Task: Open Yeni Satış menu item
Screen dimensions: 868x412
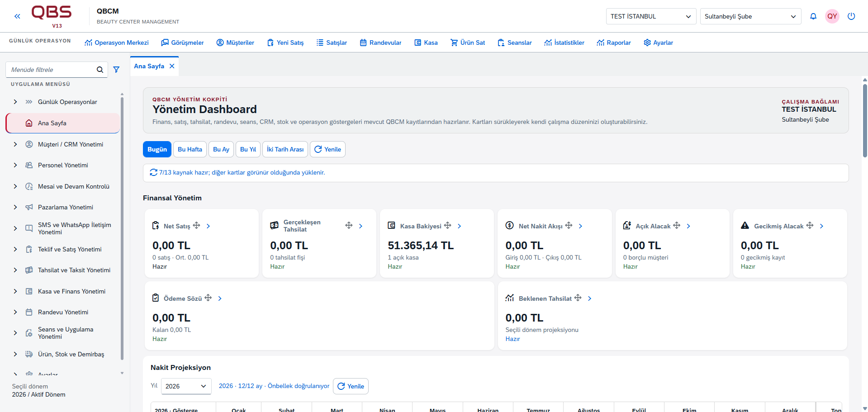Action: click(285, 43)
